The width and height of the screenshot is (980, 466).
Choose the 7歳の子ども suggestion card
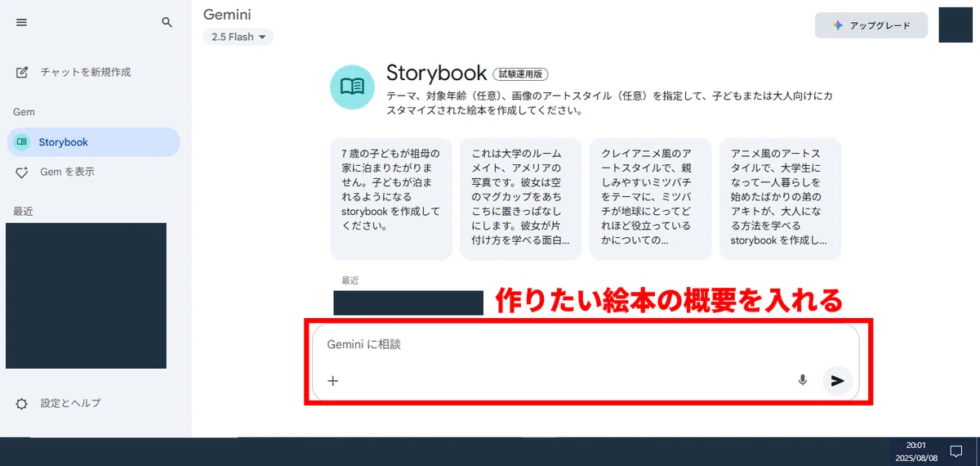(x=391, y=199)
